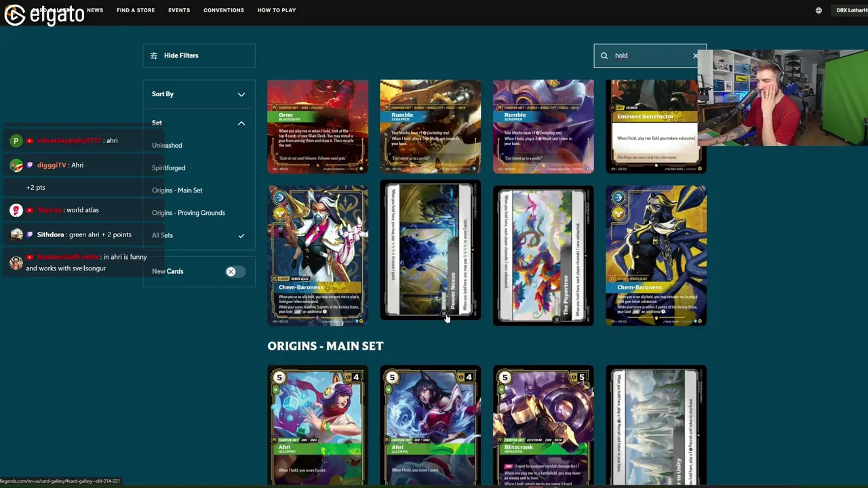This screenshot has width=868, height=488.
Task: Click the P avatar in the top chat message
Action: tap(16, 141)
